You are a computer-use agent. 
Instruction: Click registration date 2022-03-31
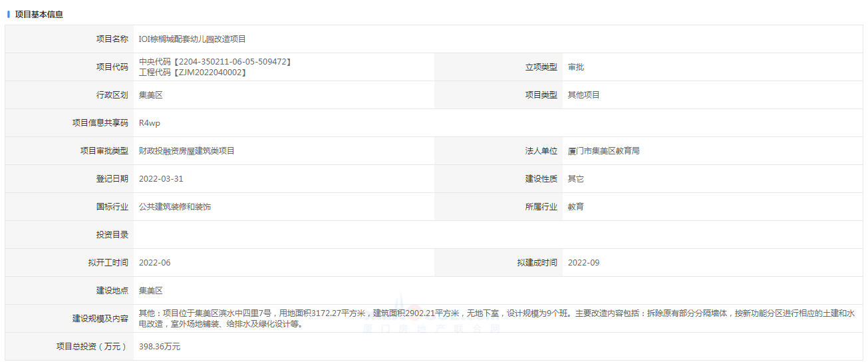pyautogui.click(x=161, y=179)
